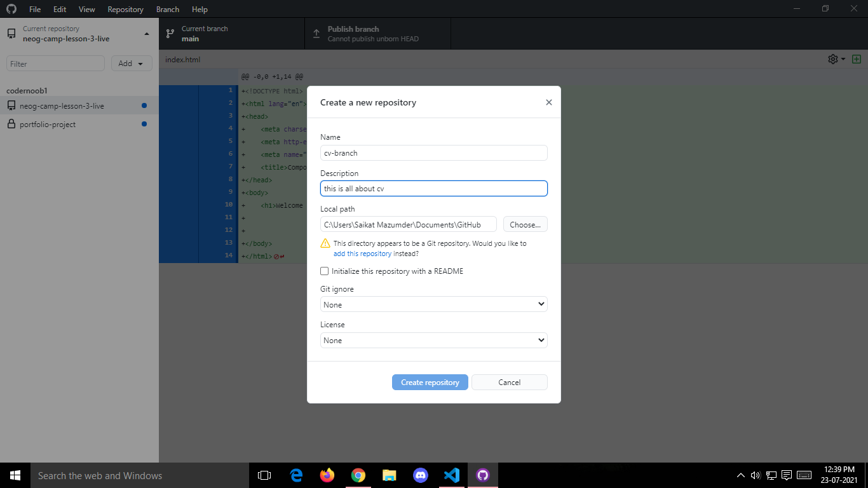Open the diff settings gear icon
The height and width of the screenshot is (488, 868).
pos(832,59)
